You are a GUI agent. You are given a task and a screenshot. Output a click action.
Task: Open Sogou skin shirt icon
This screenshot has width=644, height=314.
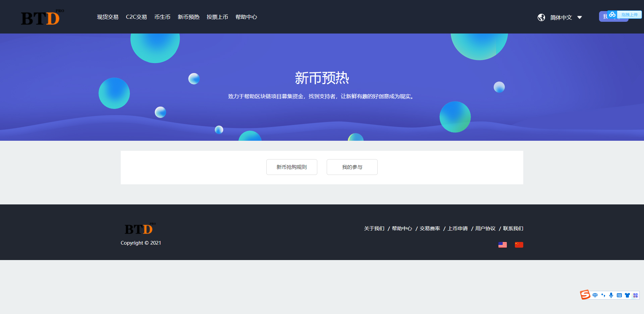[627, 295]
